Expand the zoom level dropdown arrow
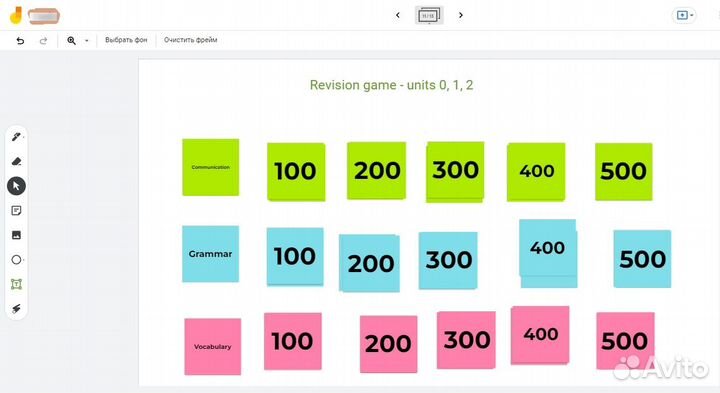 (x=86, y=41)
